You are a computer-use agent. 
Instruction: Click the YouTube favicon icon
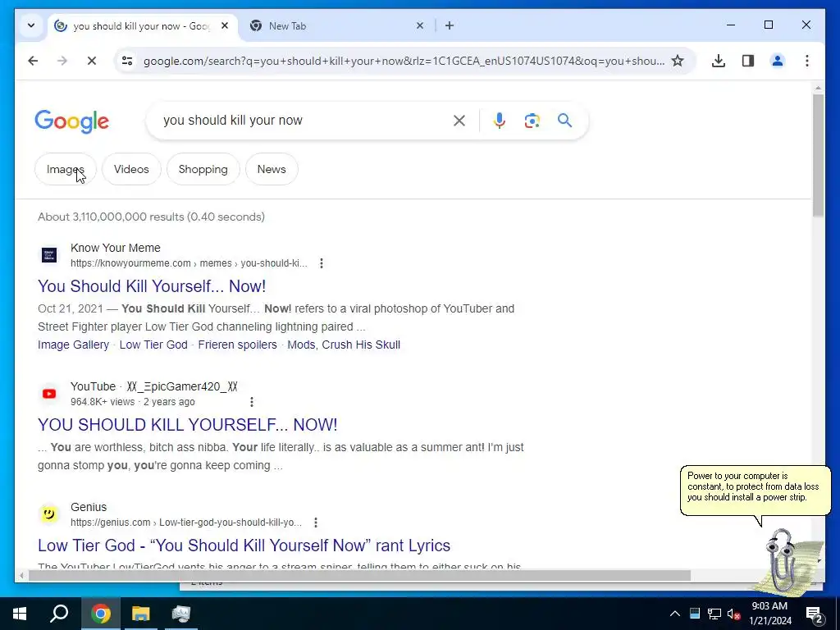(x=49, y=394)
